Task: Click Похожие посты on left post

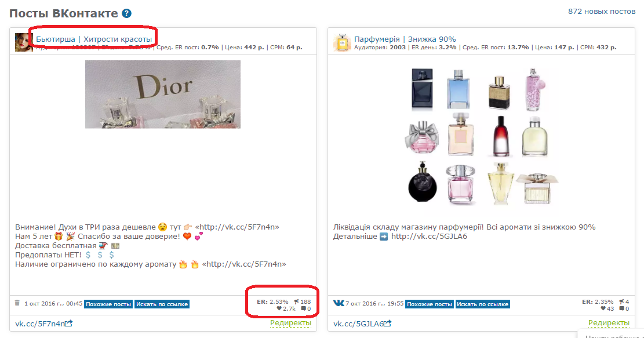Action: click(x=108, y=304)
